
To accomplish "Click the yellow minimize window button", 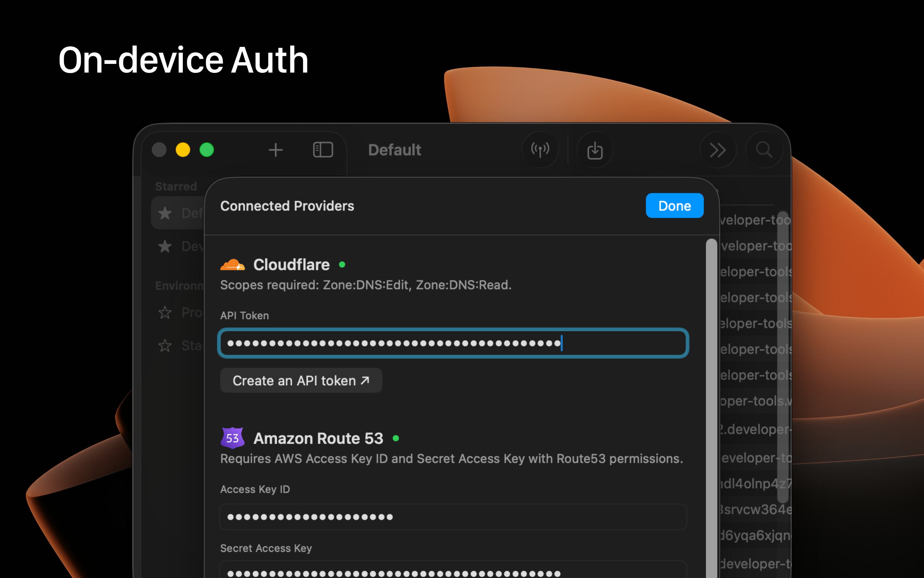I will point(183,150).
